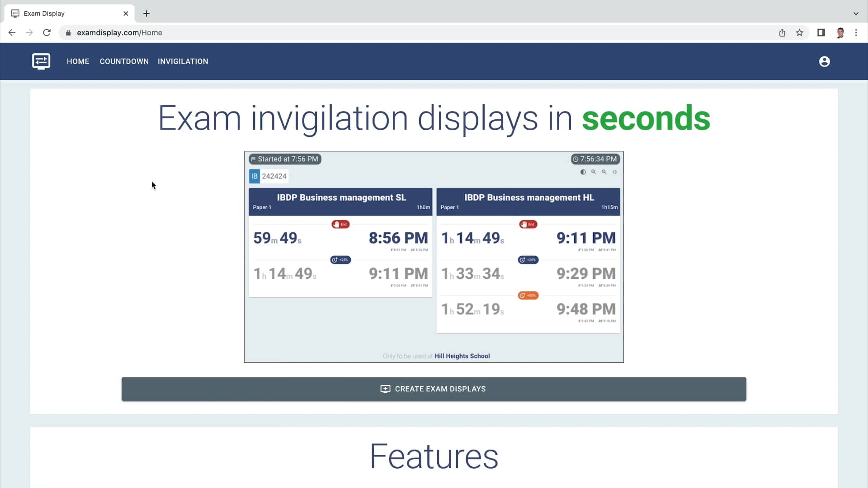Click the +25% extra time badge on SL
Screen dimensions: 868x488
[340, 260]
